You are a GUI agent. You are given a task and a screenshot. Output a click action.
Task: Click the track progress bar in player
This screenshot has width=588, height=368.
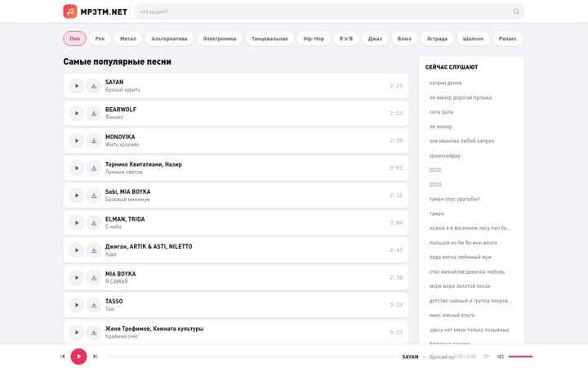pyautogui.click(x=252, y=357)
